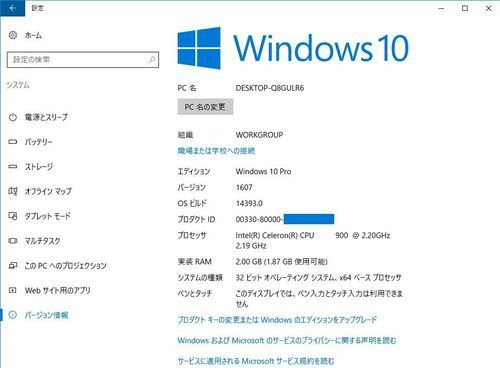
Task: Click the 2.00 GB RAM value
Action: point(281,262)
